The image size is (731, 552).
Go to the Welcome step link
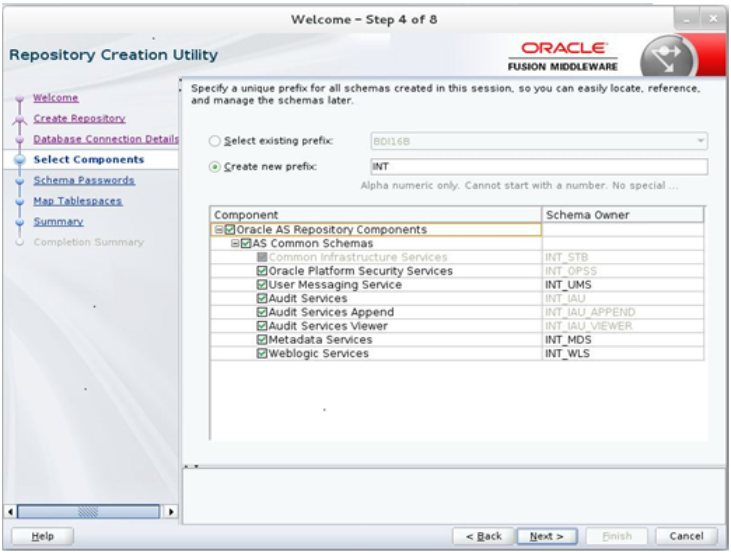[55, 98]
